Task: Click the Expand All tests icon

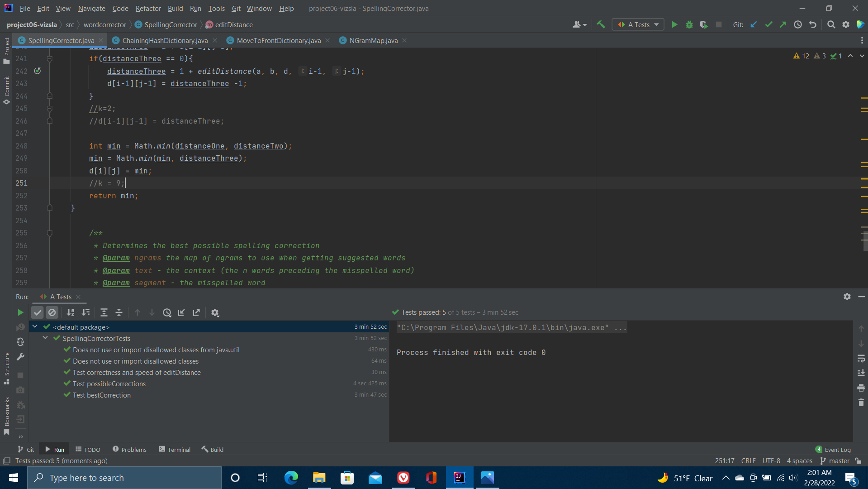Action: click(x=104, y=312)
